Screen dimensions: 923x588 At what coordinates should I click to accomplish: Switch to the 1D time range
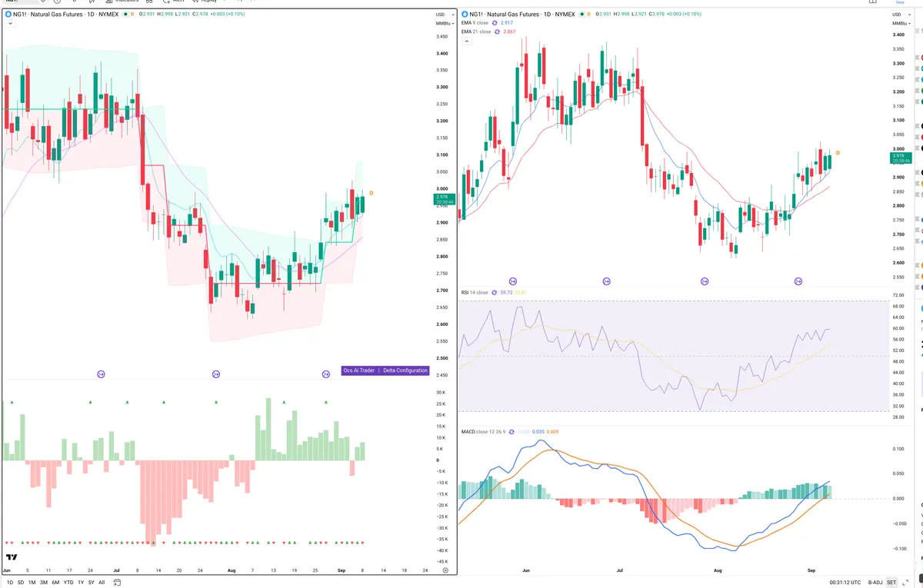(x=9, y=583)
